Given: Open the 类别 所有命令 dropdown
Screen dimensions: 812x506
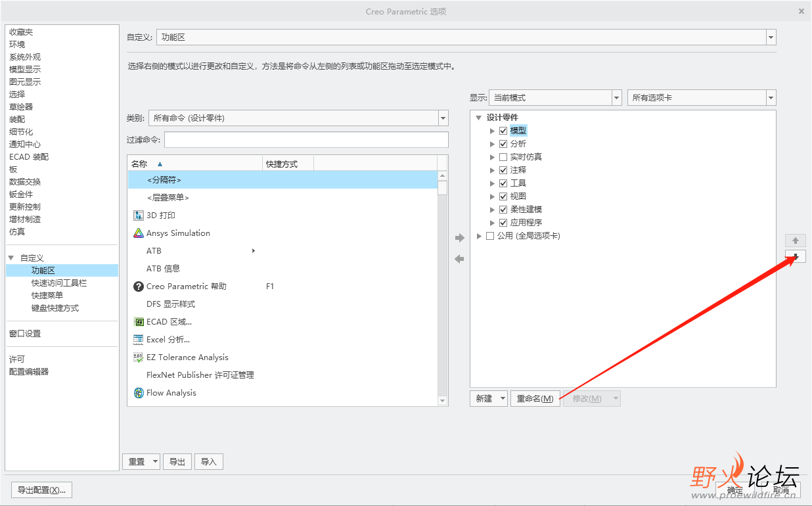Looking at the screenshot, I should click(443, 118).
